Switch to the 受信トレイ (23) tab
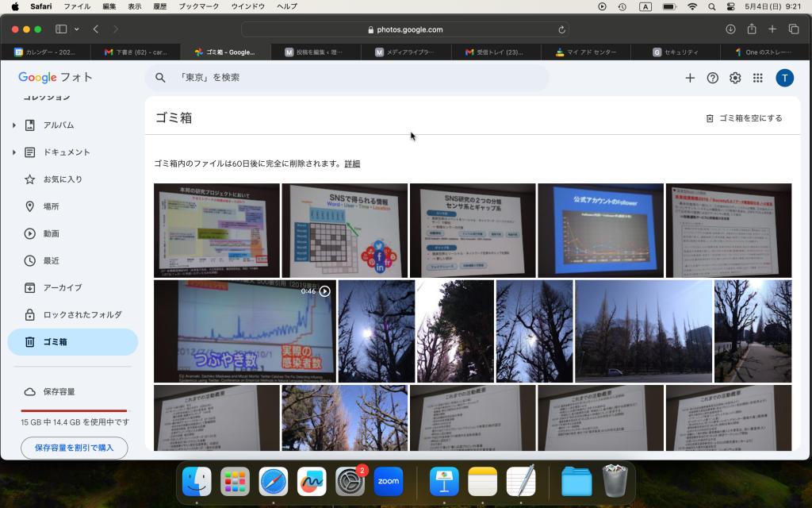812x508 pixels. point(496,52)
